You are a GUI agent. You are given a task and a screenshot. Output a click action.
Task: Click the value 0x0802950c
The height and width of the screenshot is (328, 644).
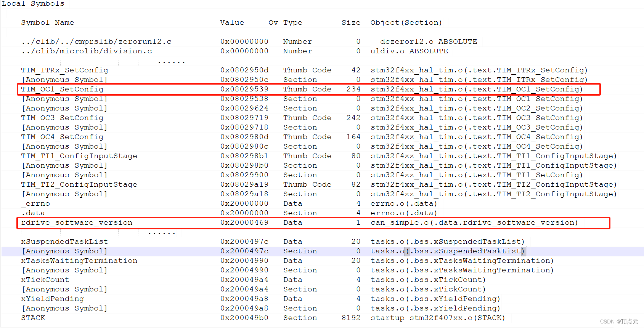(x=244, y=80)
